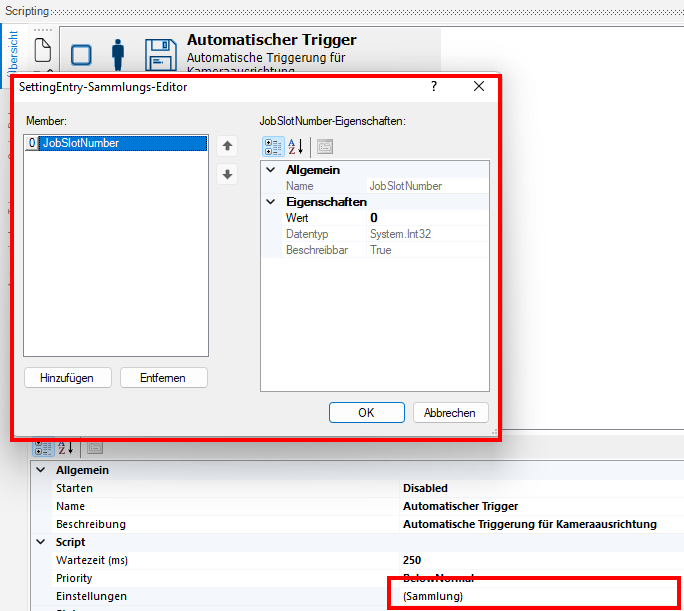Click the move member down arrow
Viewport: 684px width, 611px height.
coord(228,174)
